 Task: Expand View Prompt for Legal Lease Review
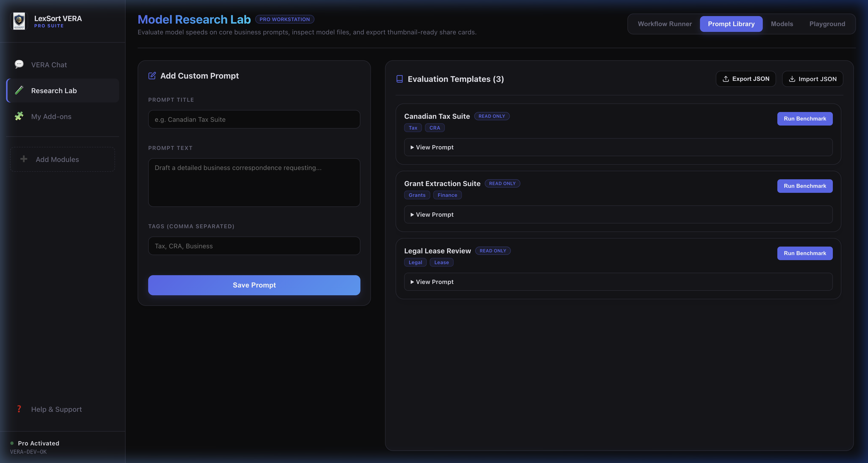coord(618,282)
